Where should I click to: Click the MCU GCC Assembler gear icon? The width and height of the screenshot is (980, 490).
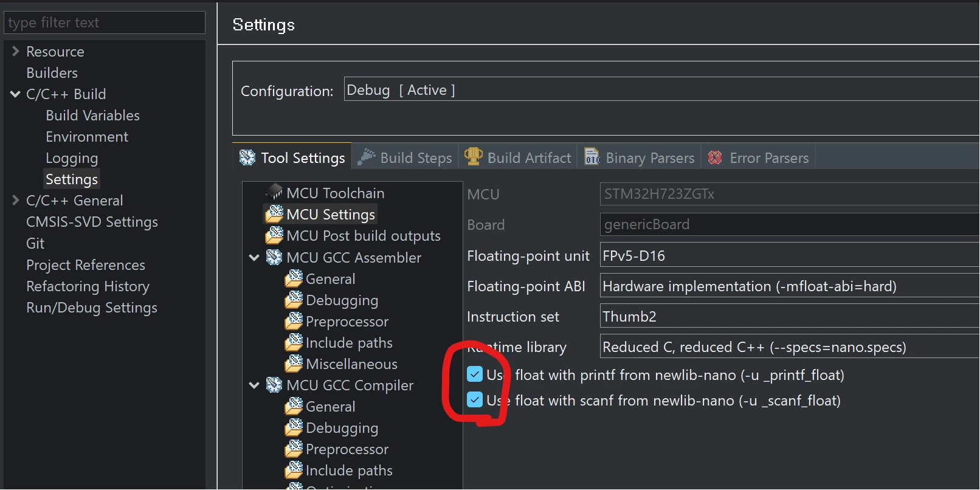275,257
